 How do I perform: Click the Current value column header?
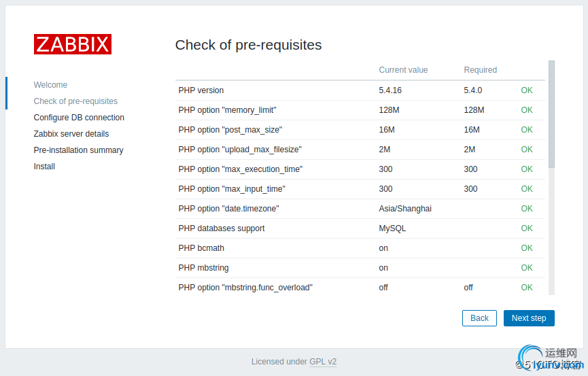[403, 70]
